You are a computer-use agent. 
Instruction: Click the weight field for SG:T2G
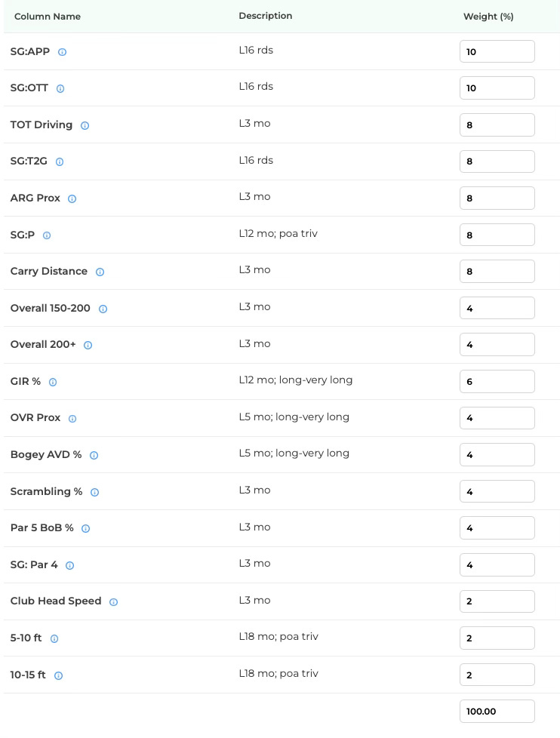pos(497,161)
